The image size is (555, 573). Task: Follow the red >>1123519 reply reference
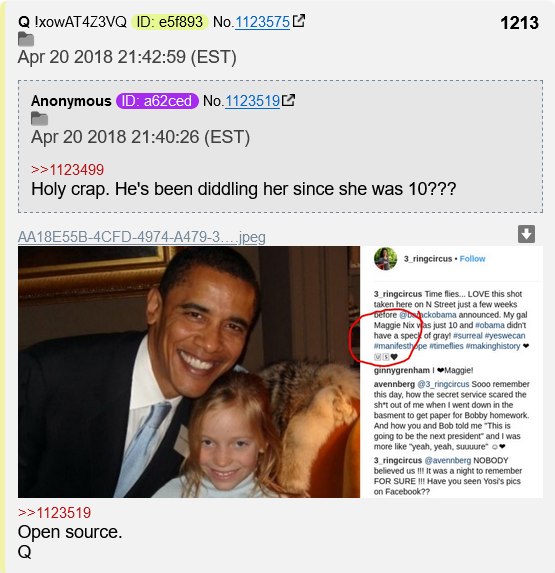pos(54,513)
